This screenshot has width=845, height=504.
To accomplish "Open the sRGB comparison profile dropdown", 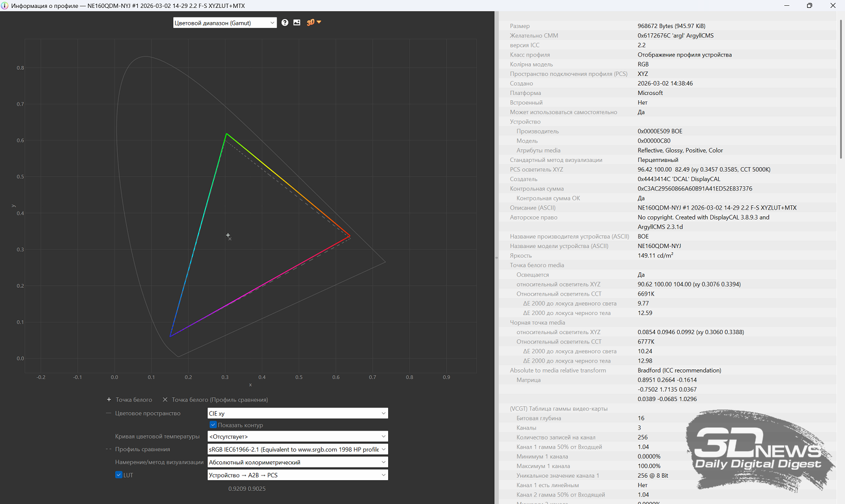I will [x=297, y=450].
